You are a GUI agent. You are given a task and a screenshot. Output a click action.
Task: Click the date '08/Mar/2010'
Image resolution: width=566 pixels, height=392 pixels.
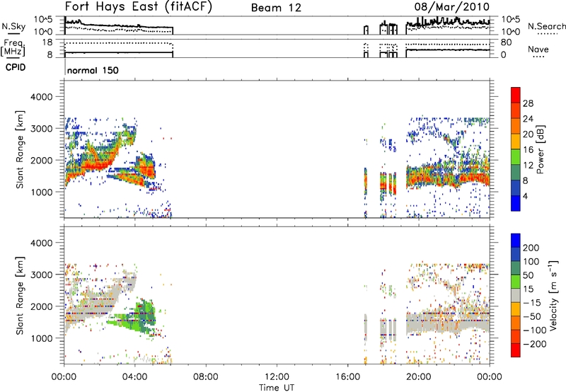[x=452, y=6]
